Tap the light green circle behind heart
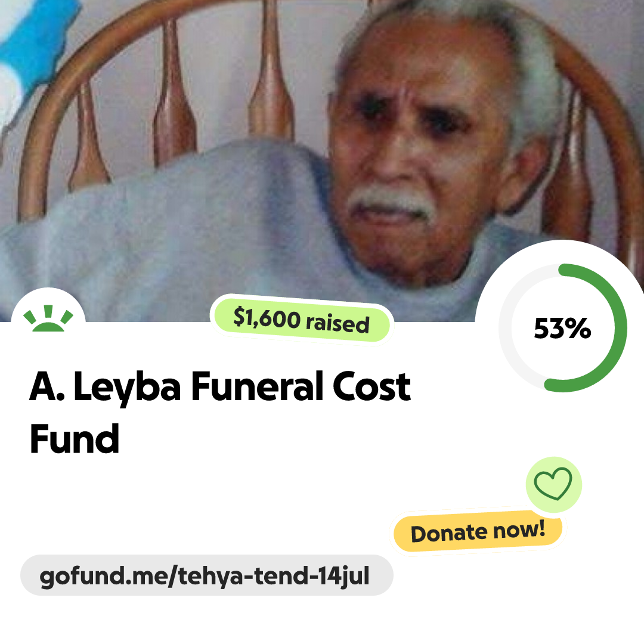The height and width of the screenshot is (644, 644). [553, 485]
